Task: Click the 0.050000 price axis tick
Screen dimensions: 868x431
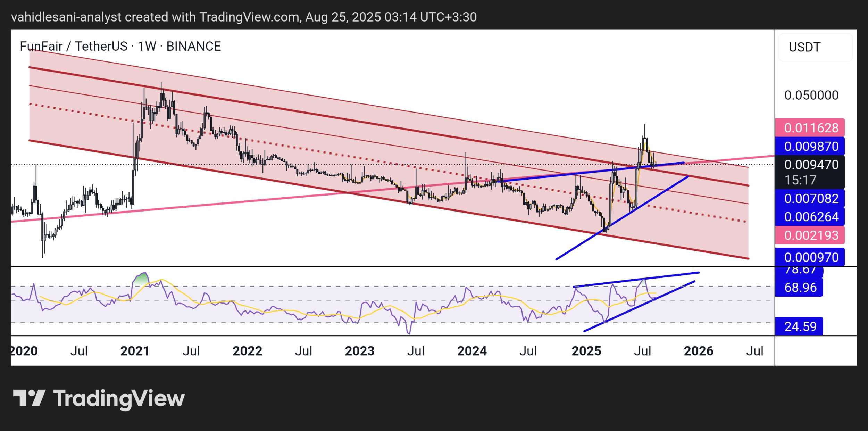Action: pyautogui.click(x=811, y=95)
